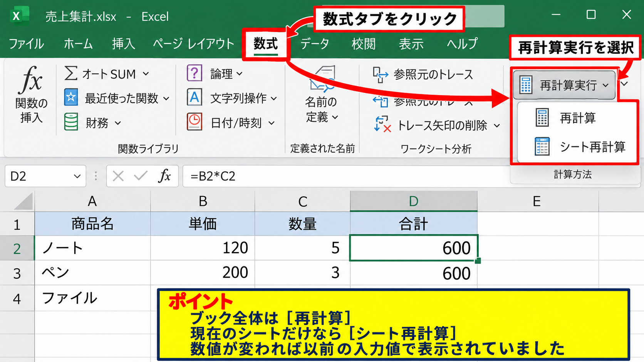
Task: Click cell with value 200
Action: [203, 273]
